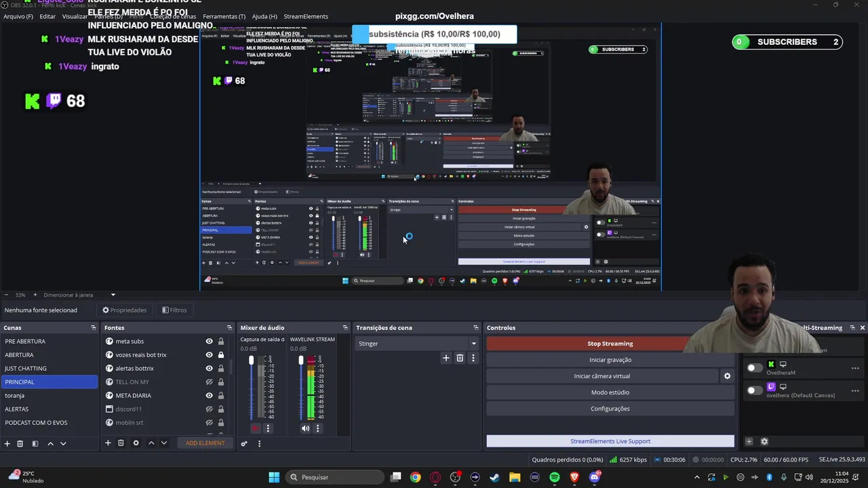Open Captura de saída channel options dots
The image size is (868, 488).
coord(268,428)
